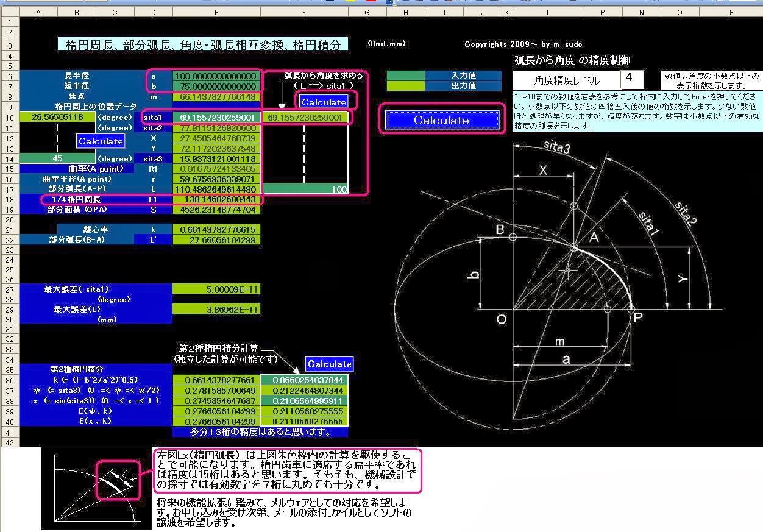Select the 部分弧長(B-A) L' value 27.66056104299

(216, 240)
